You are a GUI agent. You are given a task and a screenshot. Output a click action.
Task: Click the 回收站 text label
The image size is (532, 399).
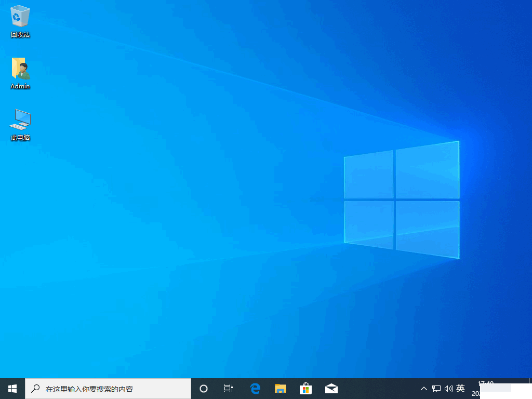click(20, 35)
